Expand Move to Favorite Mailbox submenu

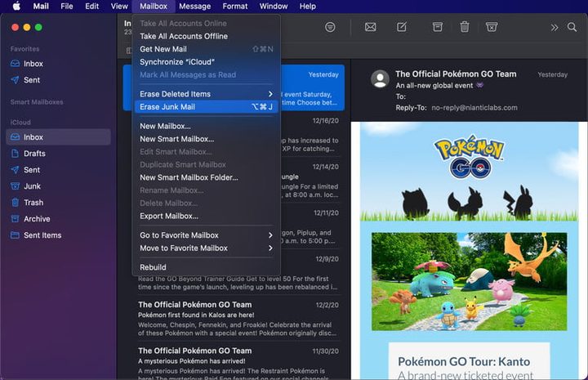click(x=270, y=248)
